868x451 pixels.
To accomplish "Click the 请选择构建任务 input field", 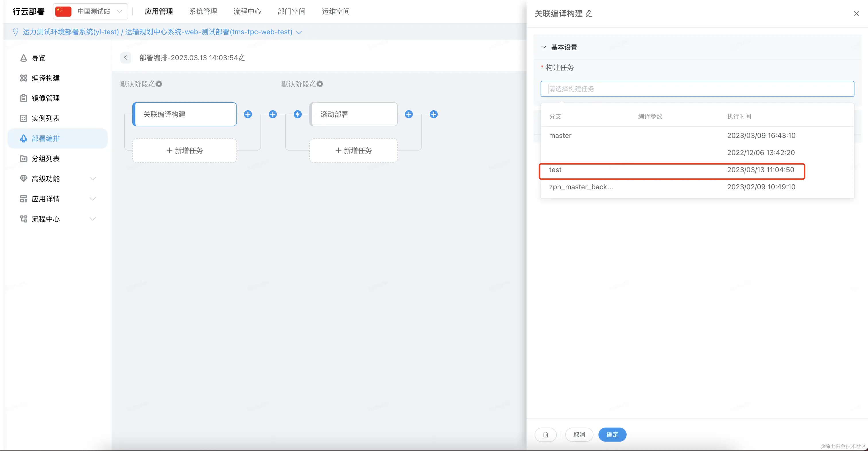I will [697, 89].
